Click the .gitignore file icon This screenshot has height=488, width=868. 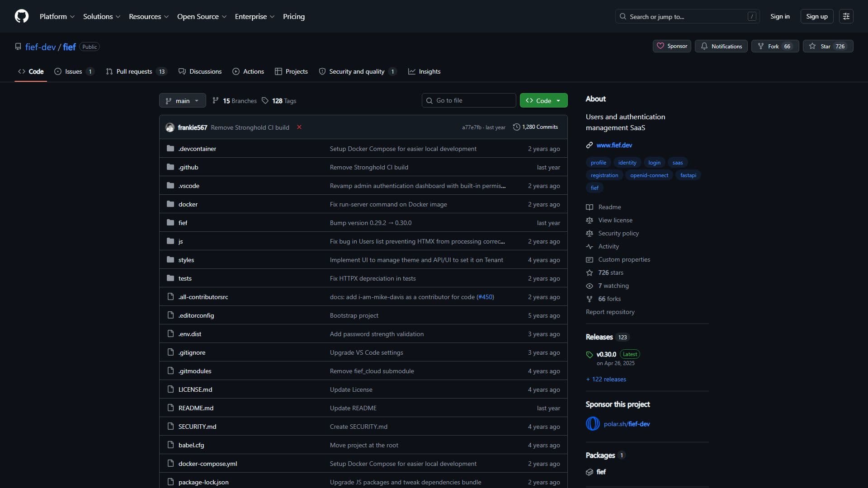click(170, 352)
